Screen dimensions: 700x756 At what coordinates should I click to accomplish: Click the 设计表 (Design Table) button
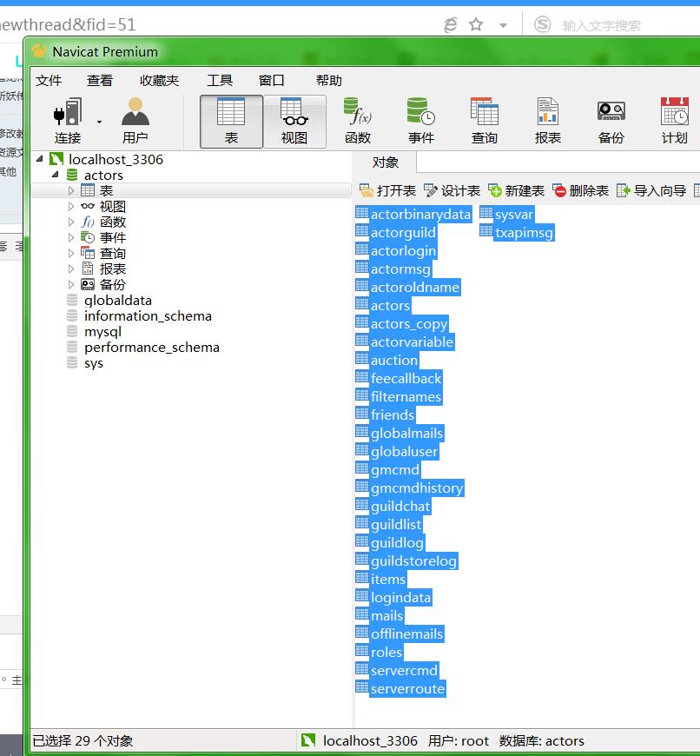pos(452,191)
